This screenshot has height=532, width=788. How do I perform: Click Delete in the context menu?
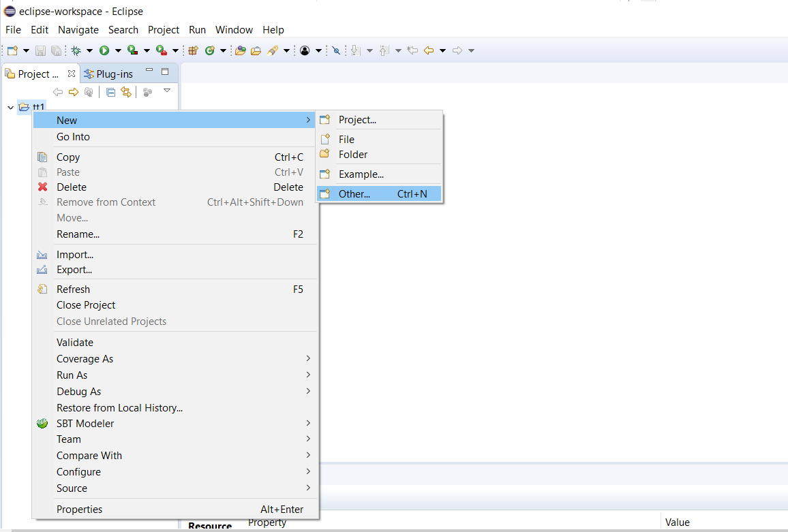[175, 187]
